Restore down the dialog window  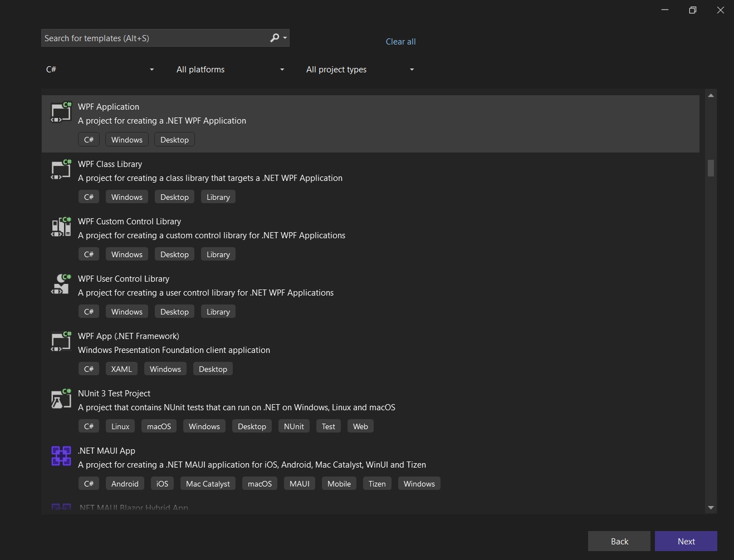[x=693, y=10]
